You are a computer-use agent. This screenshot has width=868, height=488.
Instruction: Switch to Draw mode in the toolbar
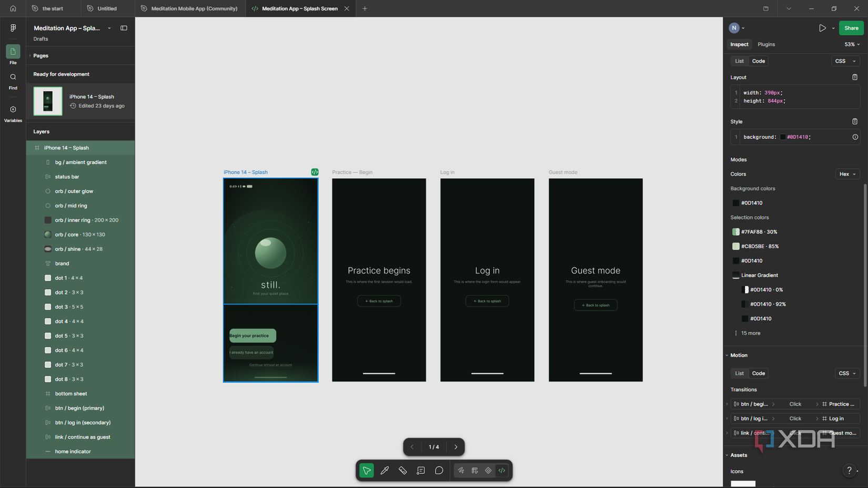pyautogui.click(x=461, y=471)
